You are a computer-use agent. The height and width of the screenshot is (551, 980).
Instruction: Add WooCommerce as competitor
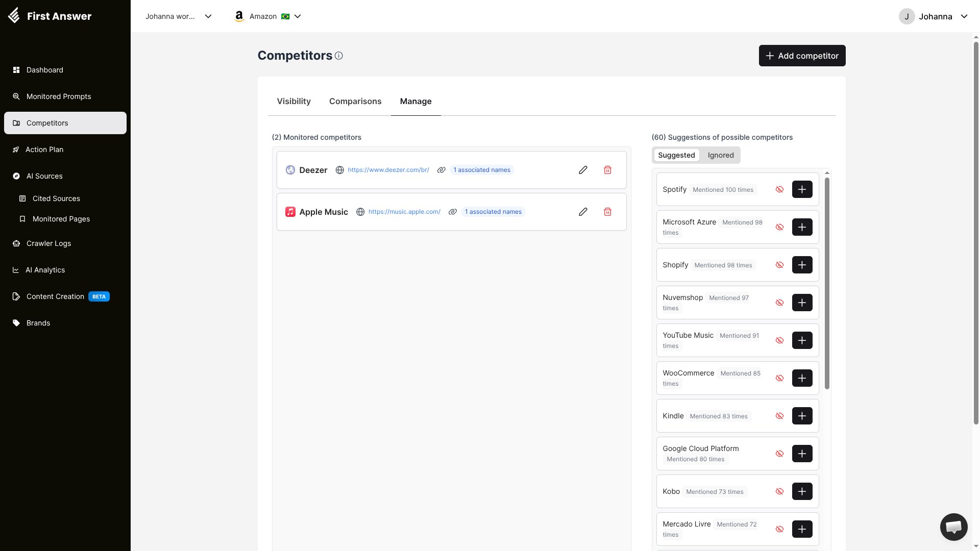pyautogui.click(x=802, y=378)
